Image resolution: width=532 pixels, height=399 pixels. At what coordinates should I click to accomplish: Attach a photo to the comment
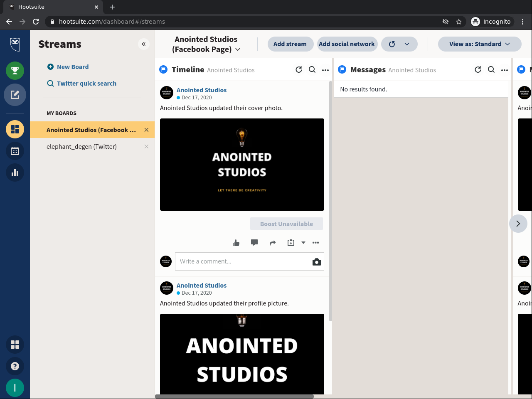tap(317, 262)
